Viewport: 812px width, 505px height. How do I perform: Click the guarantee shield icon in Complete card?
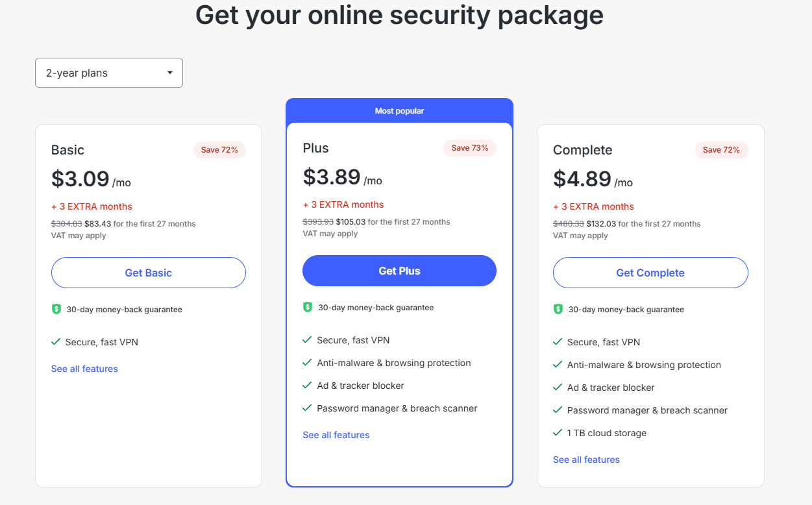tap(558, 309)
